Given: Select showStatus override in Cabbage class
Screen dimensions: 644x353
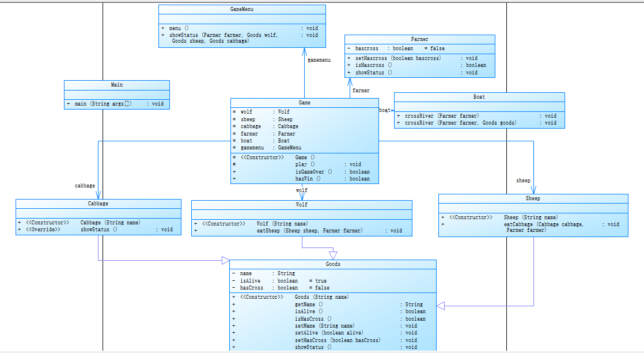Looking at the screenshot, I should [x=95, y=230].
